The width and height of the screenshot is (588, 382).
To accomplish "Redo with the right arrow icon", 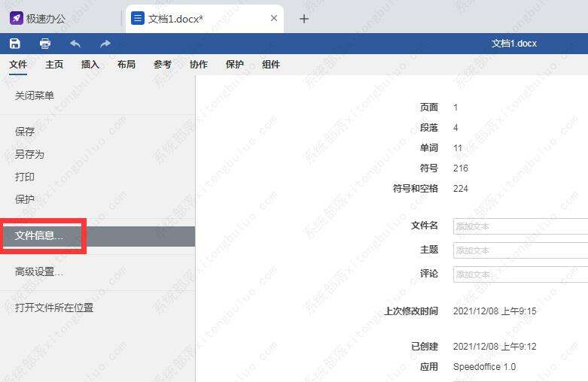I will 105,44.
